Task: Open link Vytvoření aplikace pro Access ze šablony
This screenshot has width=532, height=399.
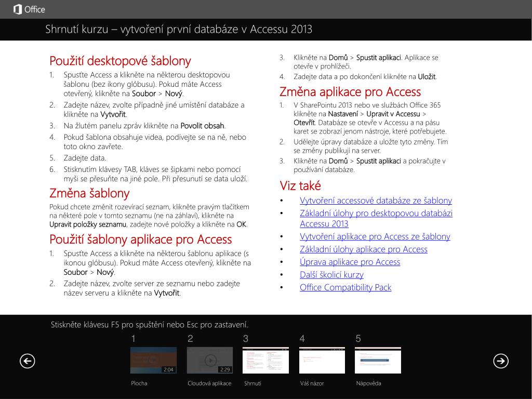Action: tap(375, 236)
